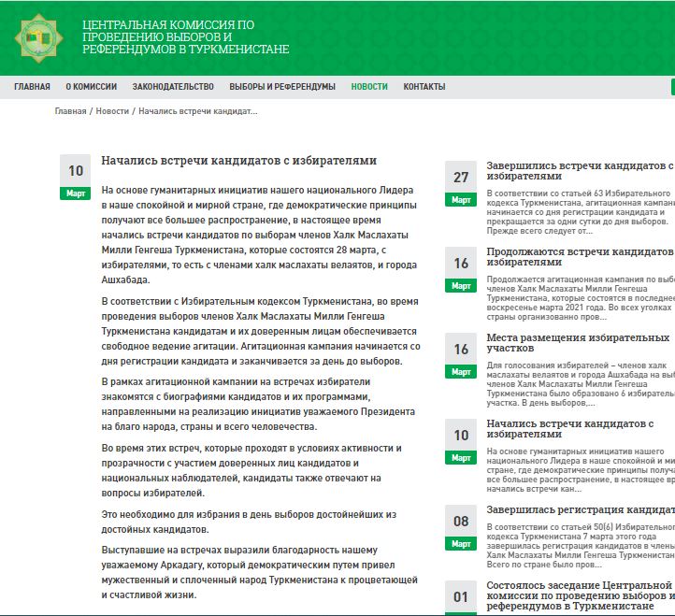This screenshot has height=616, width=675.
Task: Click excerpt В соответствии со статьей 50(6)
Action: [x=581, y=546]
